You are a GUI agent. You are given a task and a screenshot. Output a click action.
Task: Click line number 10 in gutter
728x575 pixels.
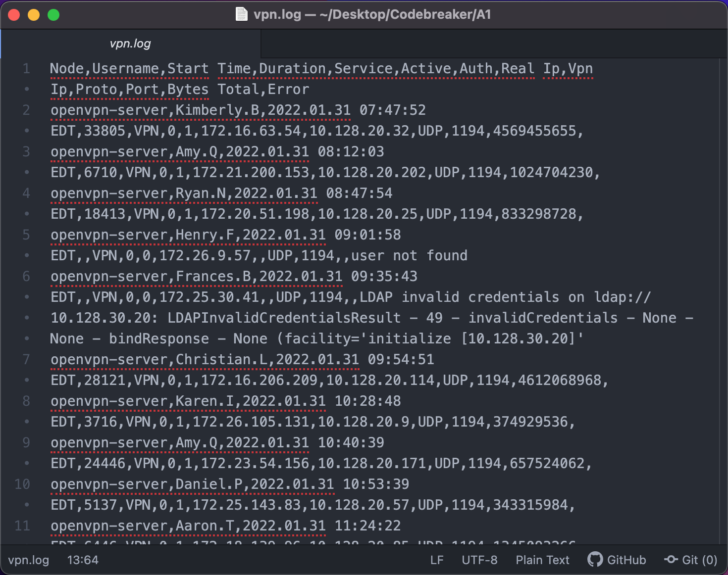pos(22,484)
